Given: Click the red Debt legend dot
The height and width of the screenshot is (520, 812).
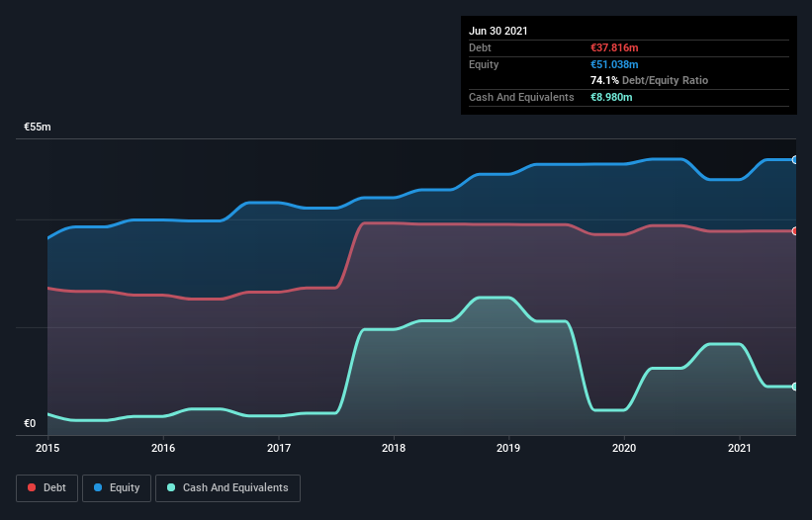Looking at the screenshot, I should point(32,487).
